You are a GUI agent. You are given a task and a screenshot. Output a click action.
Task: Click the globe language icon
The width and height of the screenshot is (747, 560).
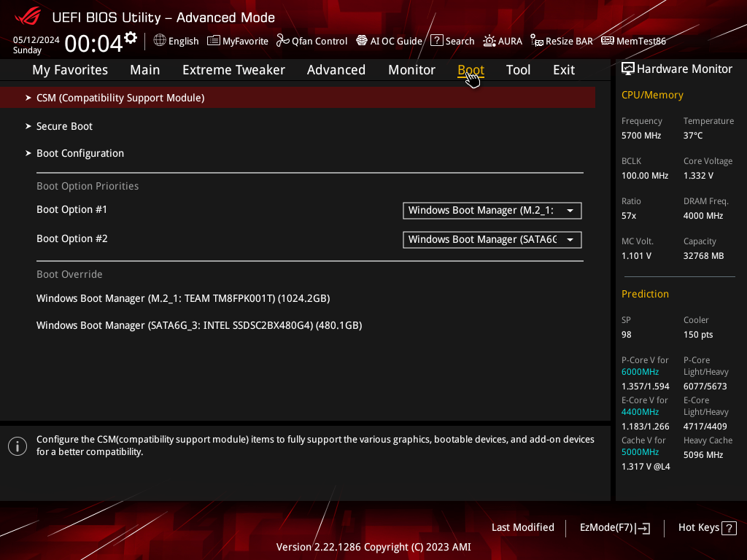tap(160, 41)
